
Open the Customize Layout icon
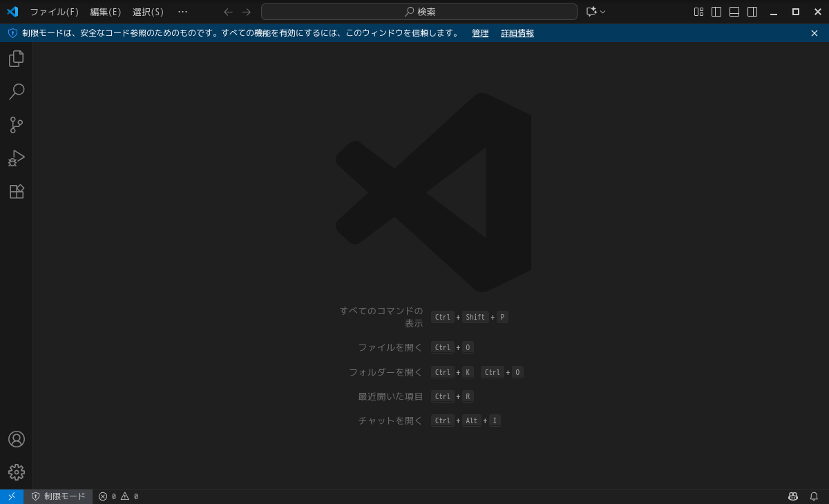(698, 12)
